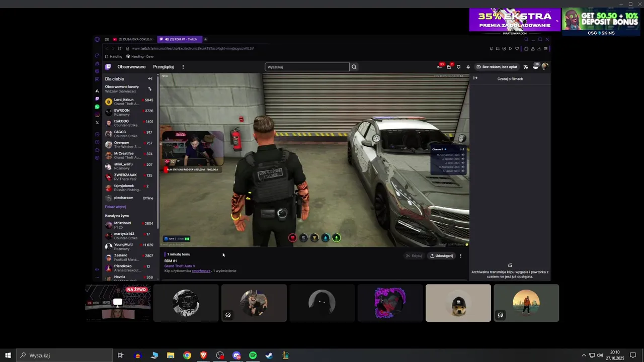
Task: Click the Twitch logo home icon
Action: click(x=108, y=67)
